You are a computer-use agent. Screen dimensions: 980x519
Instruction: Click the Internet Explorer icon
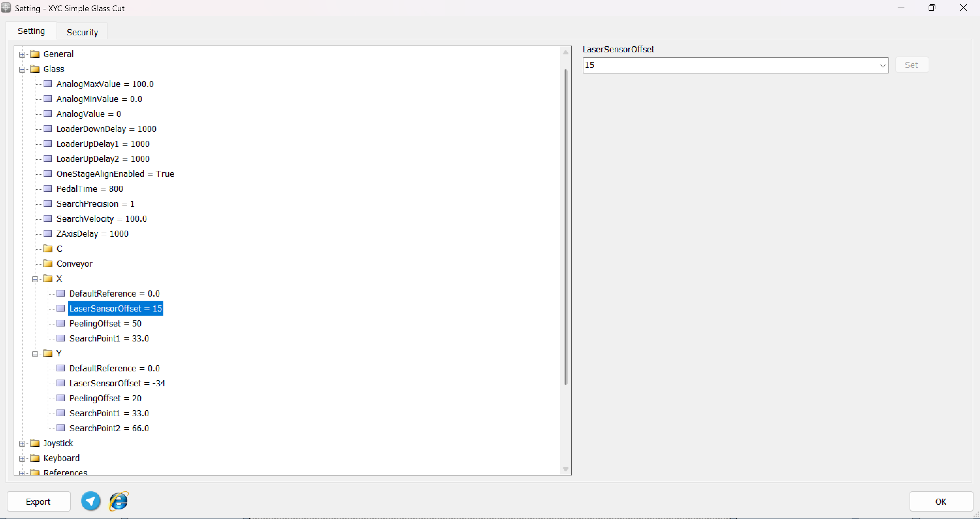pyautogui.click(x=119, y=501)
